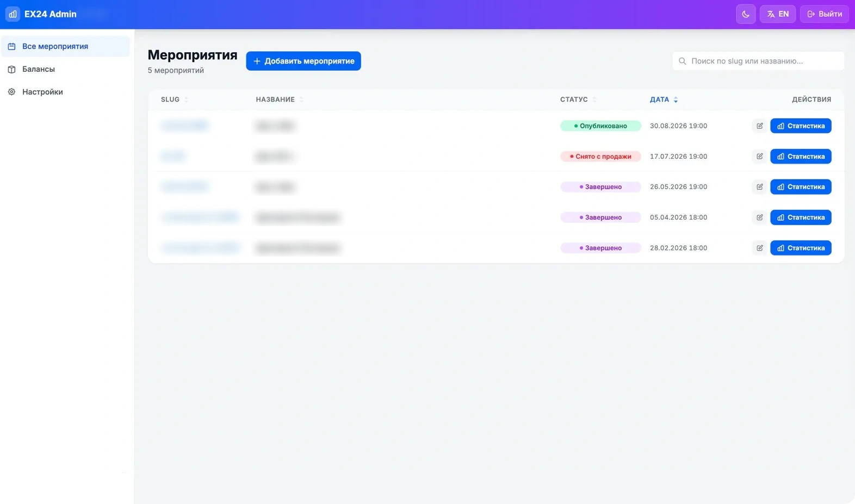Sort table by НАЗВАНИЕ column

click(x=280, y=99)
